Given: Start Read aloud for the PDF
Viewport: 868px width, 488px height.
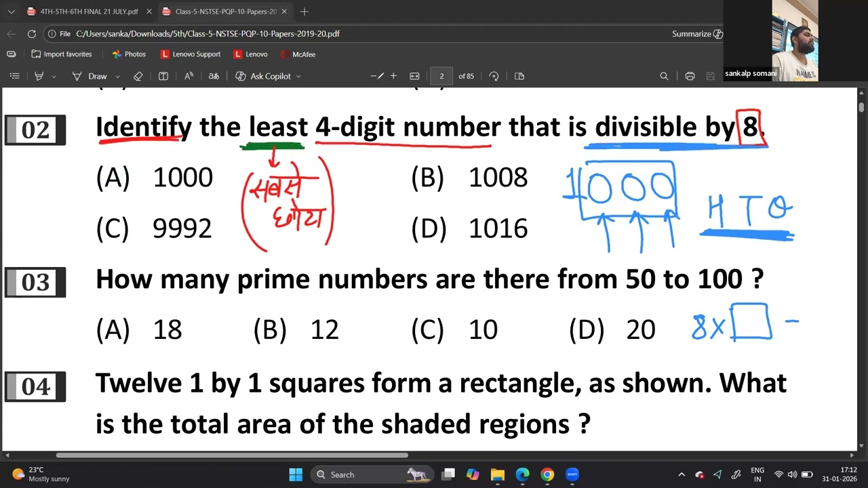Looking at the screenshot, I should [x=189, y=76].
